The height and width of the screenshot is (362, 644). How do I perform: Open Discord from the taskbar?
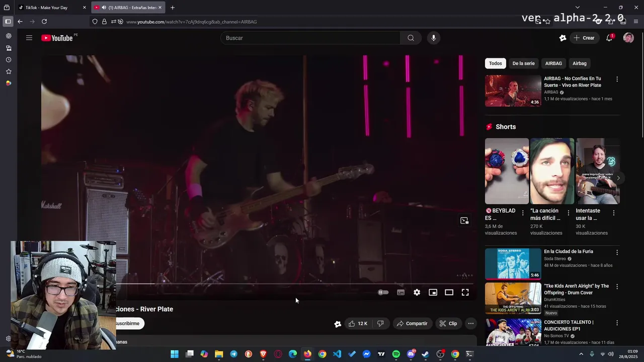pos(411,354)
